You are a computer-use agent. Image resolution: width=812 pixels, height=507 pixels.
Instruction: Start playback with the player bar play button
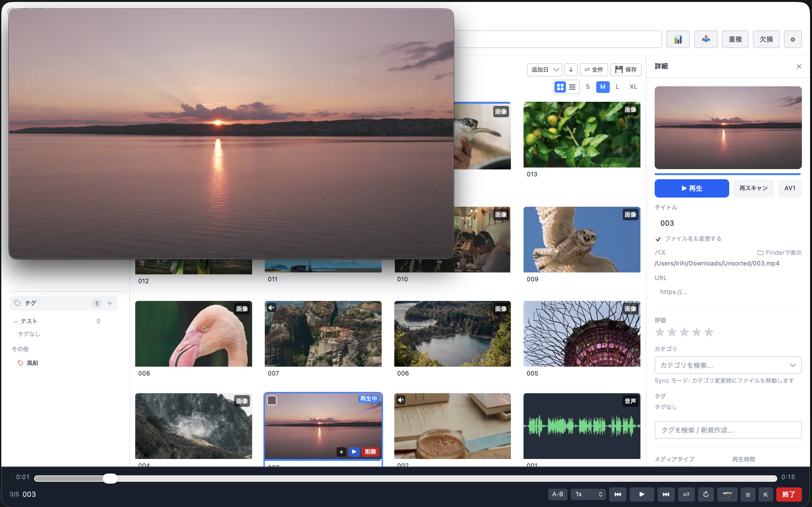pyautogui.click(x=641, y=494)
